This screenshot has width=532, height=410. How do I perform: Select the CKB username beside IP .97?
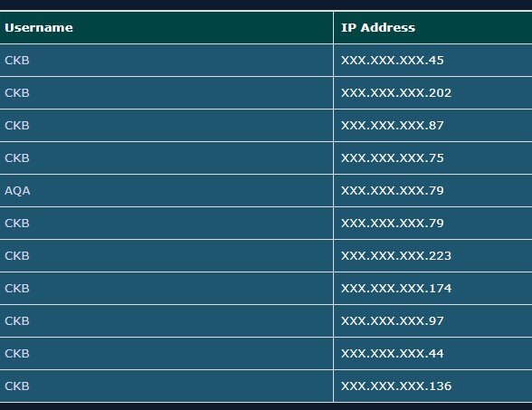point(17,321)
